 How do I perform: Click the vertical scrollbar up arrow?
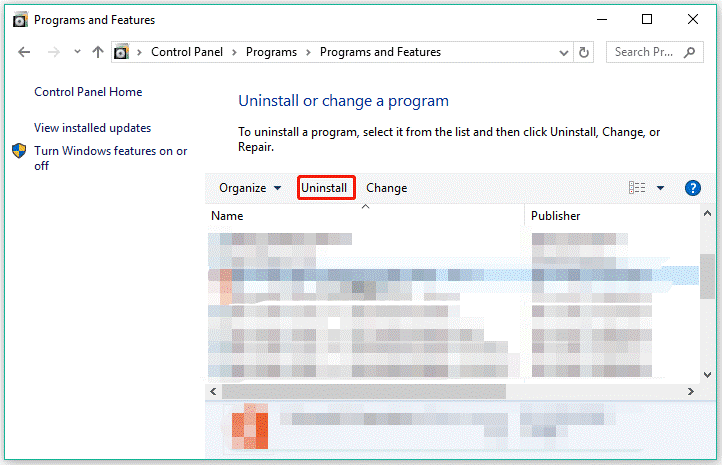tap(707, 213)
